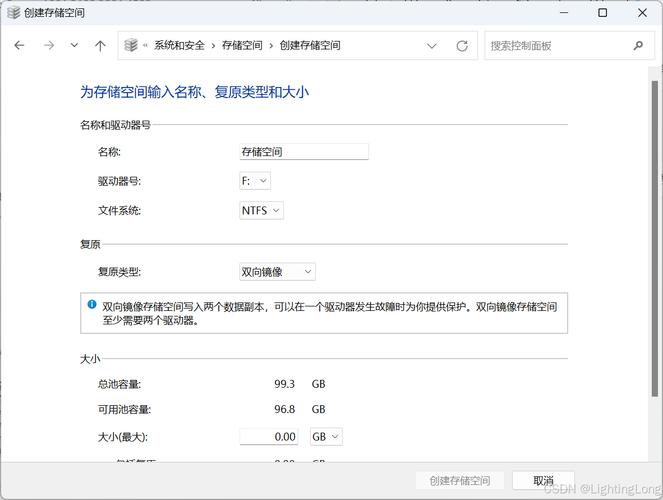663x500 pixels.
Task: Click the 可用池容量 value 96.8
Action: tap(285, 409)
